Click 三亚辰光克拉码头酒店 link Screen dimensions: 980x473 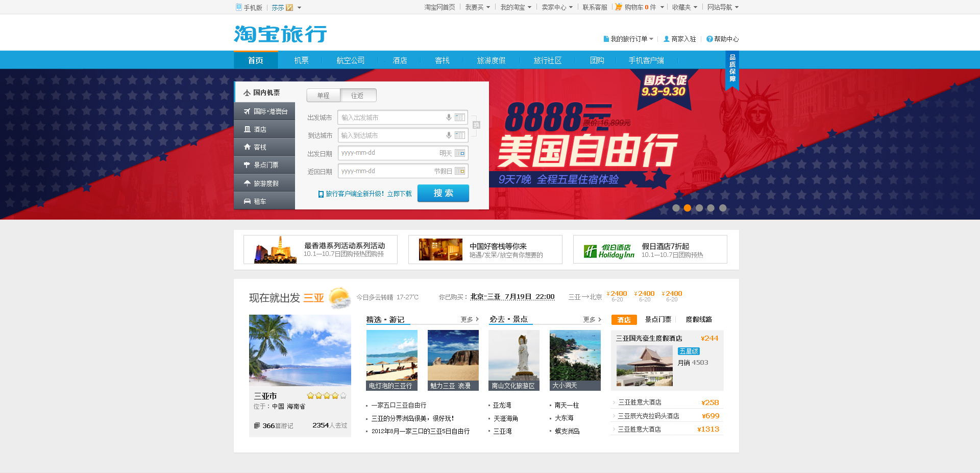tap(649, 416)
